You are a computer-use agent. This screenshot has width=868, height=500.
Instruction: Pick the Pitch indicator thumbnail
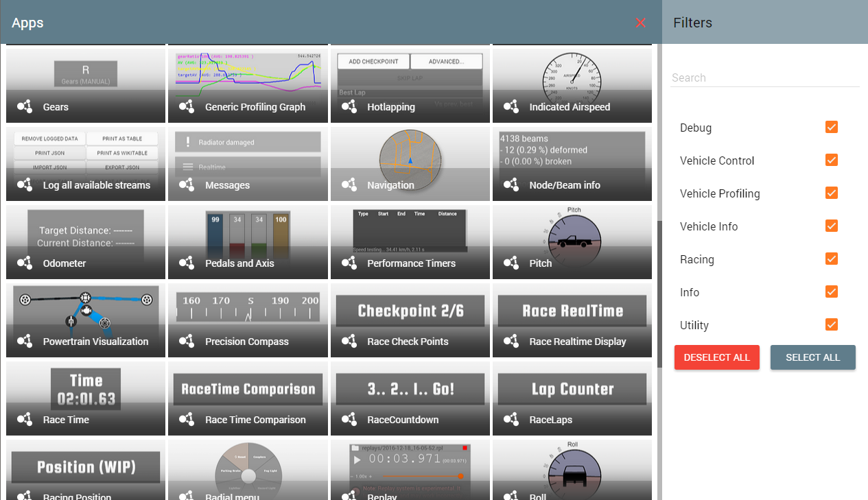click(572, 242)
